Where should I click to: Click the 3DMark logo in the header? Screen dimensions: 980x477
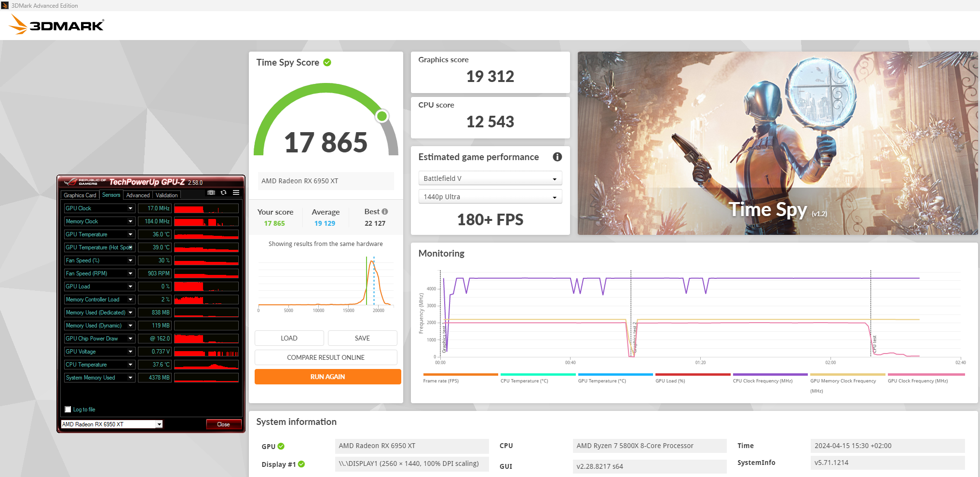(56, 25)
